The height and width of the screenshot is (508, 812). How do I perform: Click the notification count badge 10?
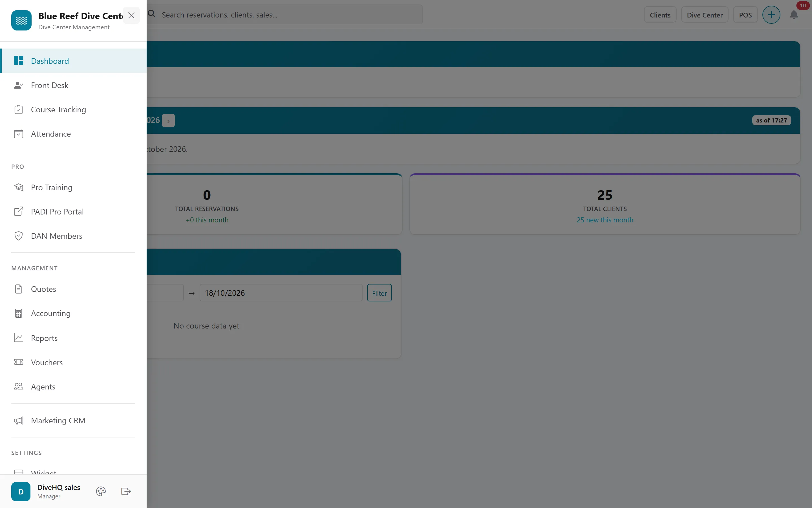[803, 5]
